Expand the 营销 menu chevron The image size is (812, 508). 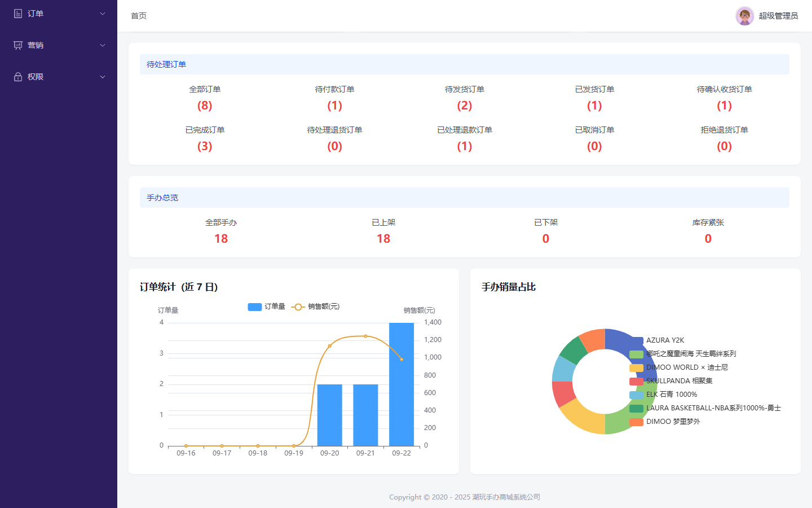point(103,45)
